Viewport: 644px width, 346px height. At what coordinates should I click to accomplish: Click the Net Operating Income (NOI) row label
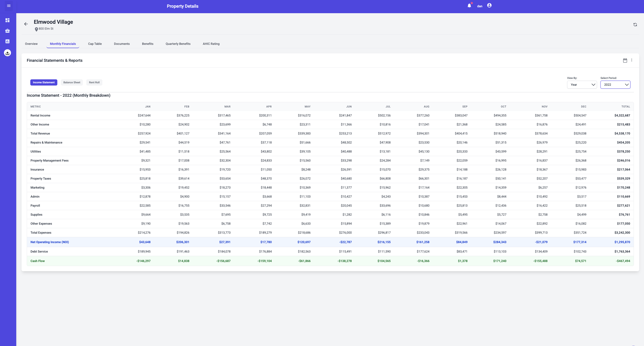(49, 242)
